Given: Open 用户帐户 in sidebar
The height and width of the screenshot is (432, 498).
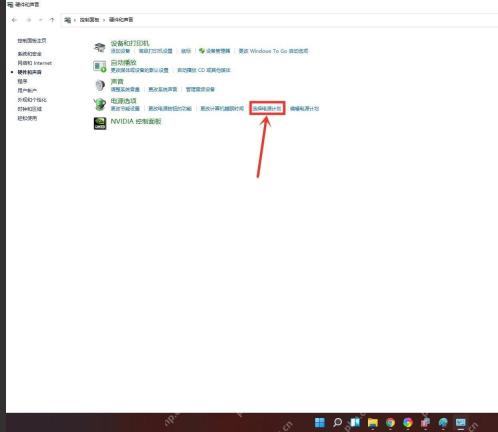Looking at the screenshot, I should coord(27,90).
